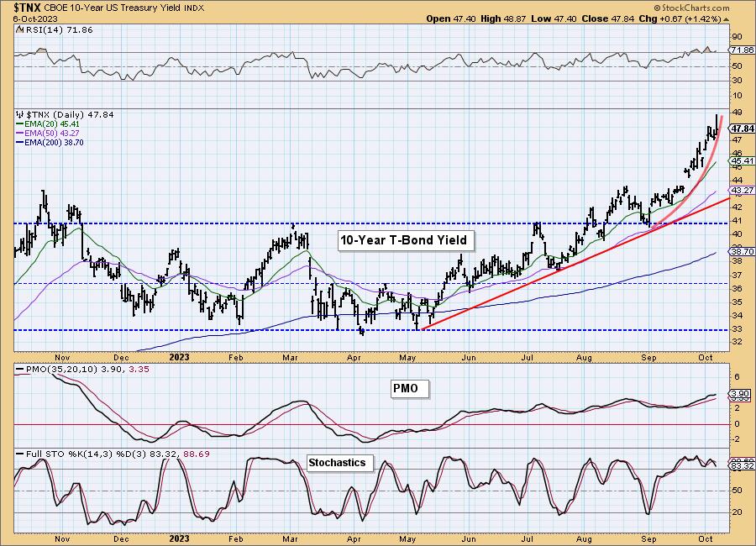Click the PMO(35,20,10) legend line icon
This screenshot has width=756, height=546.
coord(20,369)
